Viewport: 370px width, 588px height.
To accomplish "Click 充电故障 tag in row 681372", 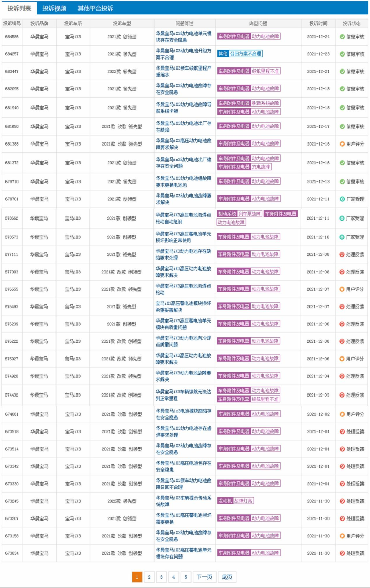I will 261,167.
